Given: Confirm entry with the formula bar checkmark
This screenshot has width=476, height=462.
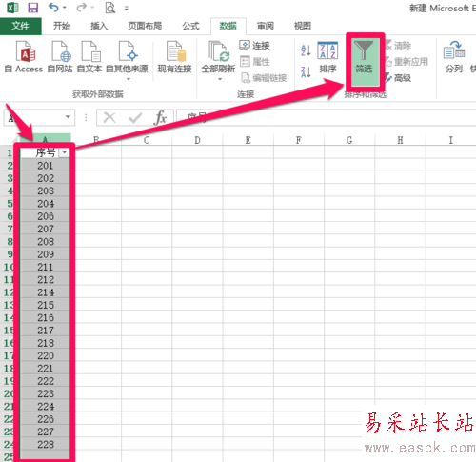Looking at the screenshot, I should point(135,118).
